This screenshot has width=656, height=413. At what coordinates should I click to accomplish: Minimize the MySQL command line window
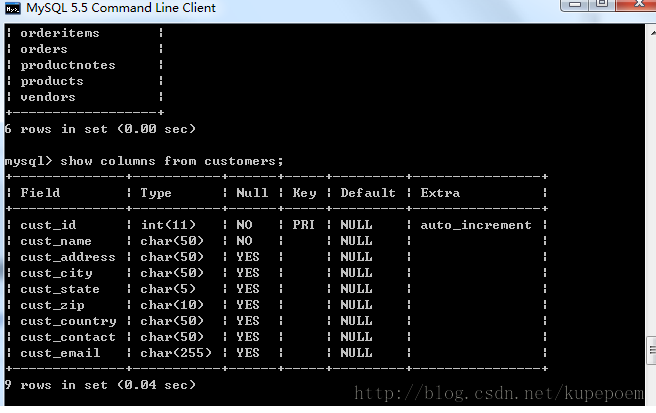pyautogui.click(x=574, y=4)
